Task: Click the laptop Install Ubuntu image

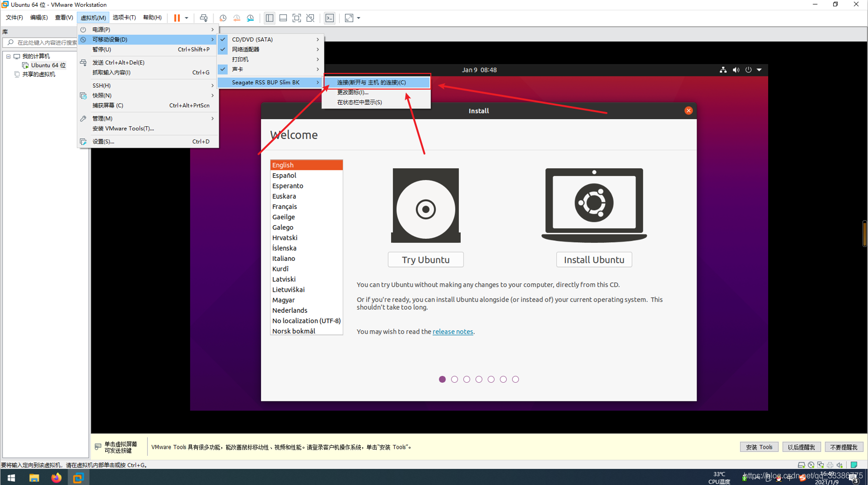Action: click(594, 206)
